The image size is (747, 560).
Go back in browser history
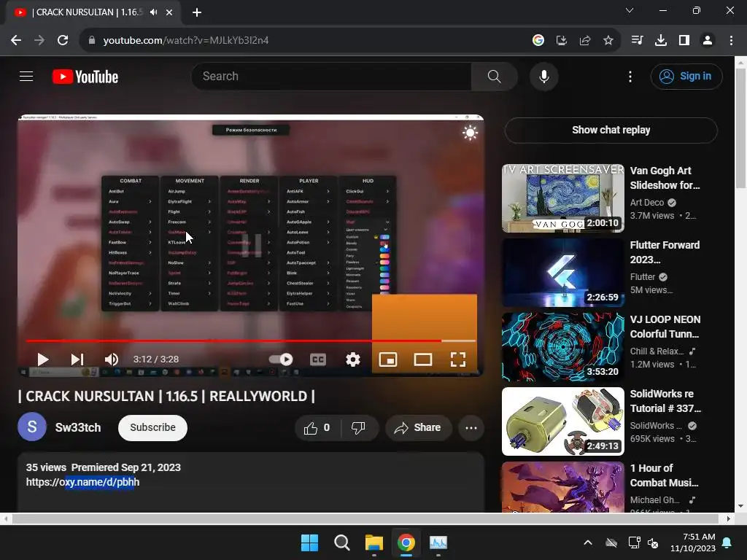point(16,41)
